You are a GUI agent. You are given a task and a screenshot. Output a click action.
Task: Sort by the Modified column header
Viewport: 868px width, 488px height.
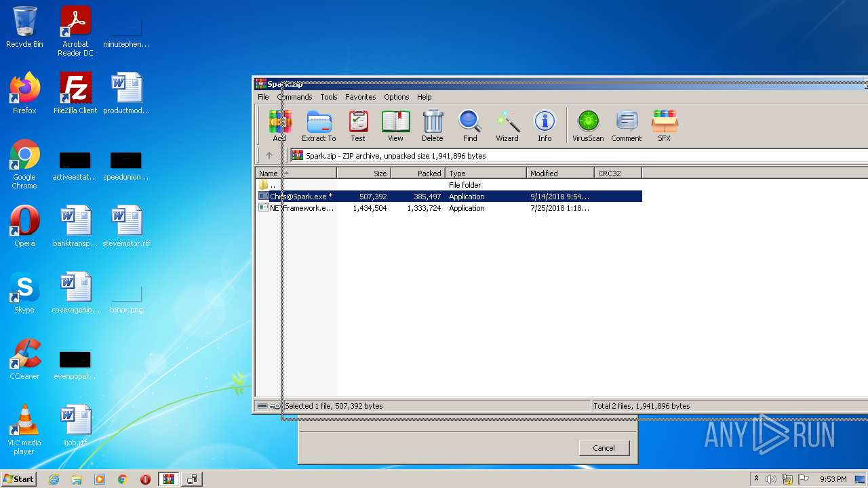(561, 174)
